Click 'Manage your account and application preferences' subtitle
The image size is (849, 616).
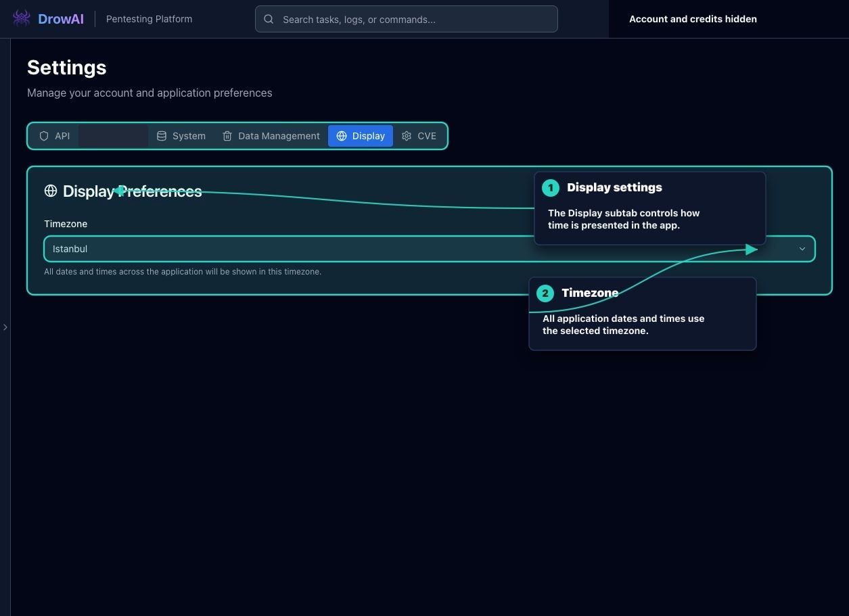pyautogui.click(x=150, y=93)
